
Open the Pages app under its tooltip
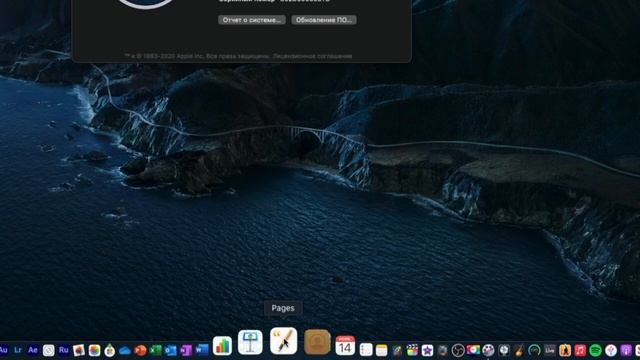click(x=283, y=341)
